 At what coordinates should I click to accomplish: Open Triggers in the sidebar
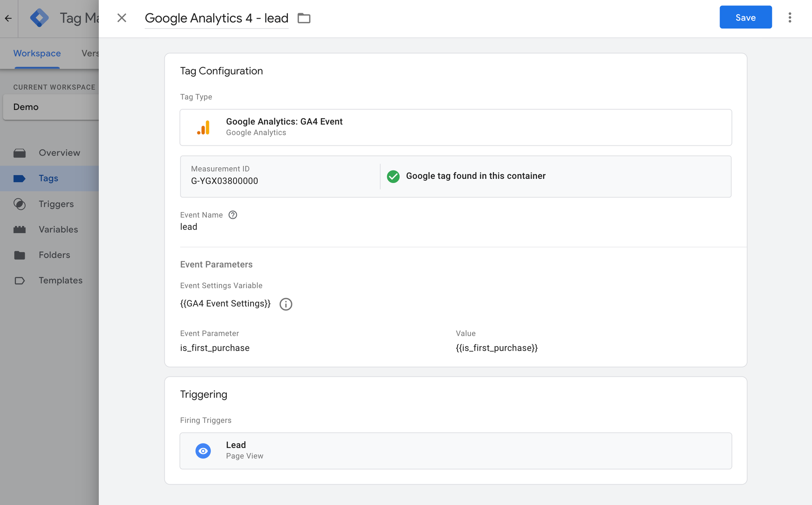click(x=56, y=204)
